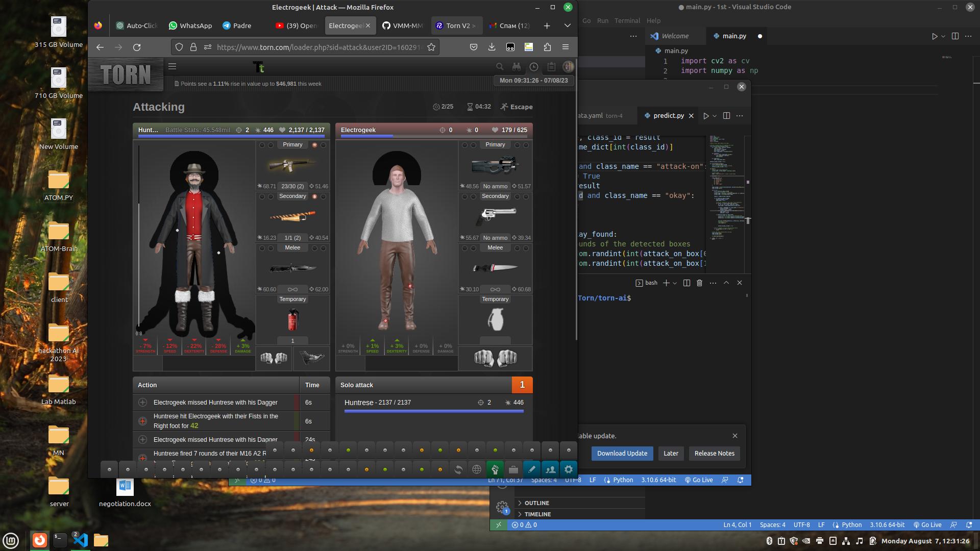The image size is (980, 551).
Task: Open Firefox downloads panel
Action: (492, 47)
